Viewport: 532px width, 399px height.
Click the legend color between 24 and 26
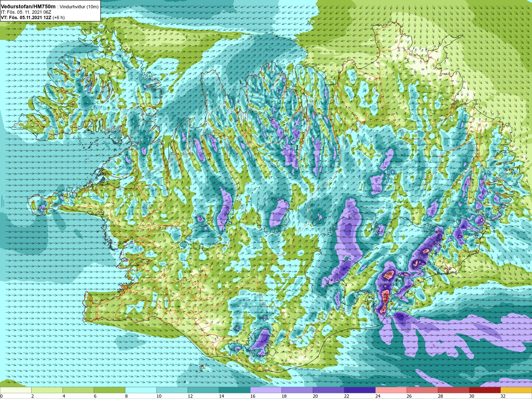click(x=391, y=390)
